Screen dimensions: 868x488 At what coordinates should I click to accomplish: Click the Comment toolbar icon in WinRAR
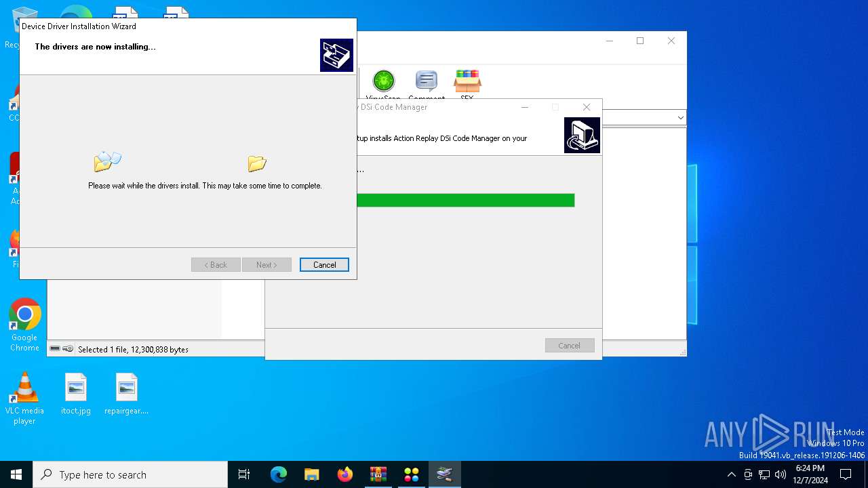tap(427, 82)
